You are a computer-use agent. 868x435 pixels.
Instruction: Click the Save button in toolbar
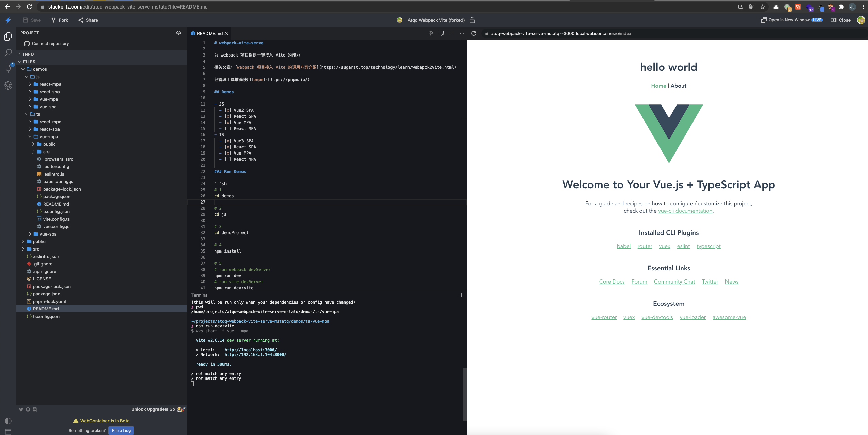pyautogui.click(x=32, y=20)
